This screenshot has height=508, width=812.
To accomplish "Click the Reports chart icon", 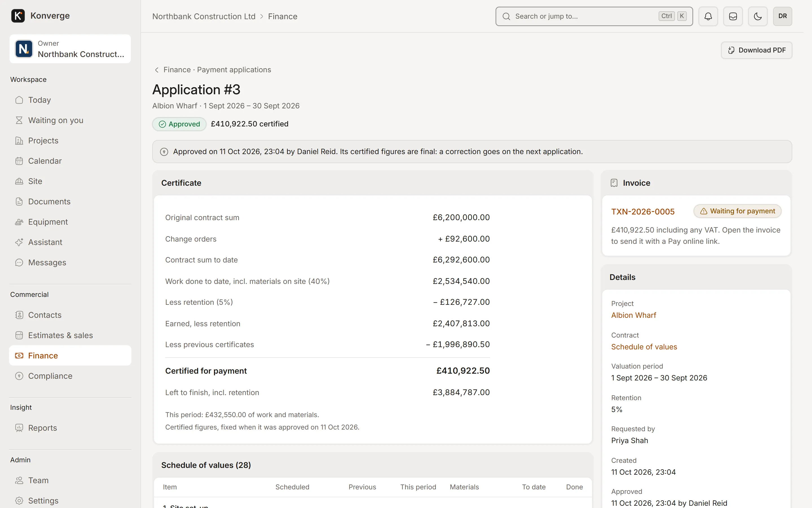I will tap(19, 428).
